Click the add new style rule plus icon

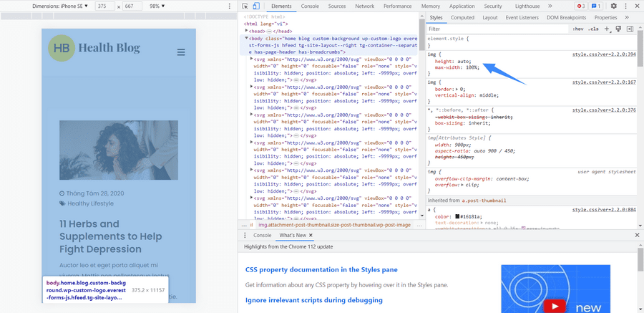pyautogui.click(x=607, y=29)
